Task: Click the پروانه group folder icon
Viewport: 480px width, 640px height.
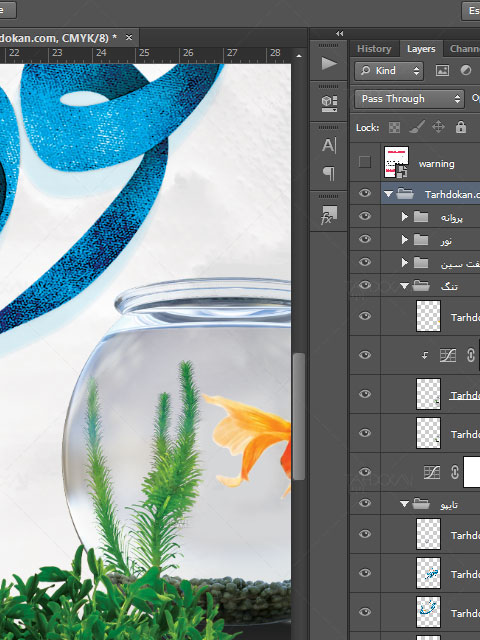Action: pos(421,216)
